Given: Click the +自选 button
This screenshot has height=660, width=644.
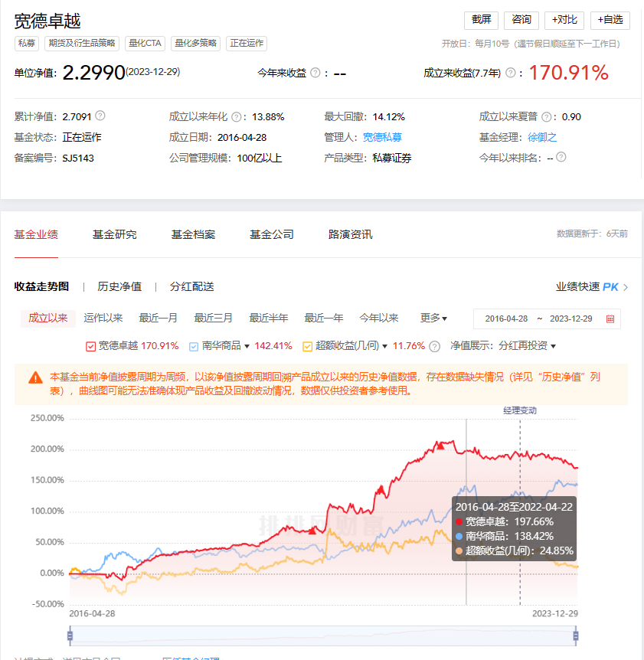Looking at the screenshot, I should point(610,20).
